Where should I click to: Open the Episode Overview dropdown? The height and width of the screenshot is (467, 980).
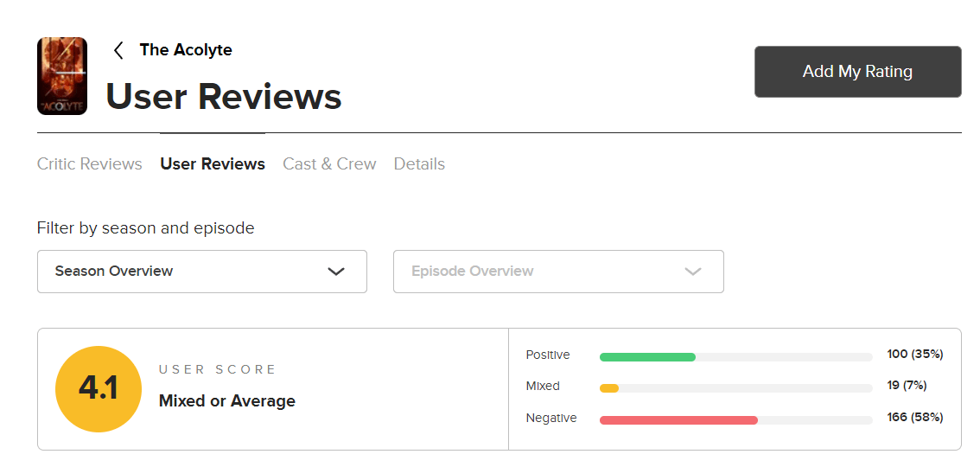557,272
